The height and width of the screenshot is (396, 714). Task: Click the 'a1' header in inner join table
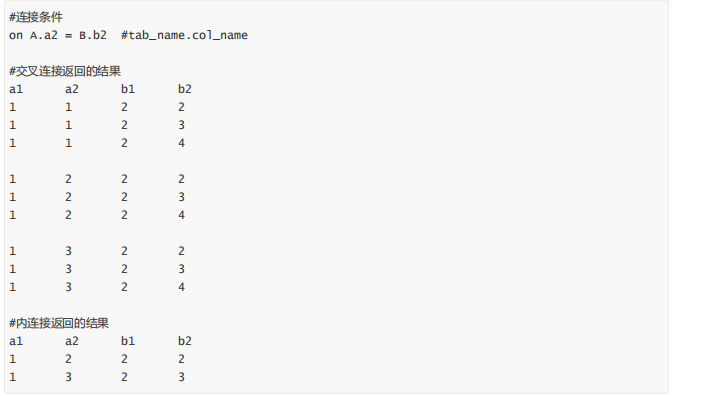[x=16, y=341]
